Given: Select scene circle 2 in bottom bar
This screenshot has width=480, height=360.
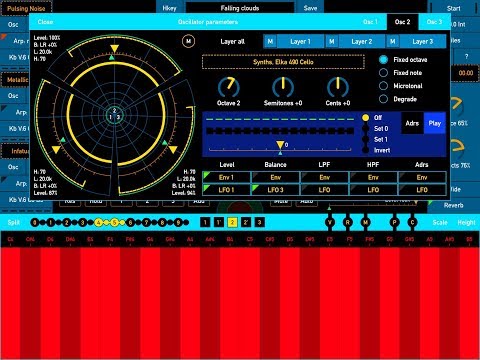Looking at the screenshot, I should [67, 222].
